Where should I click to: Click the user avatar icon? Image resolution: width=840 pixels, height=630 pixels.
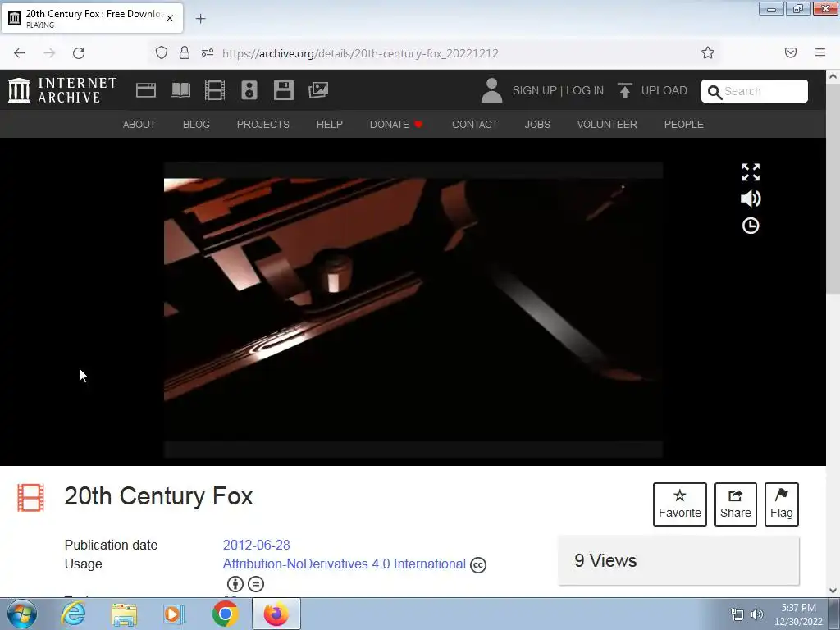point(491,90)
